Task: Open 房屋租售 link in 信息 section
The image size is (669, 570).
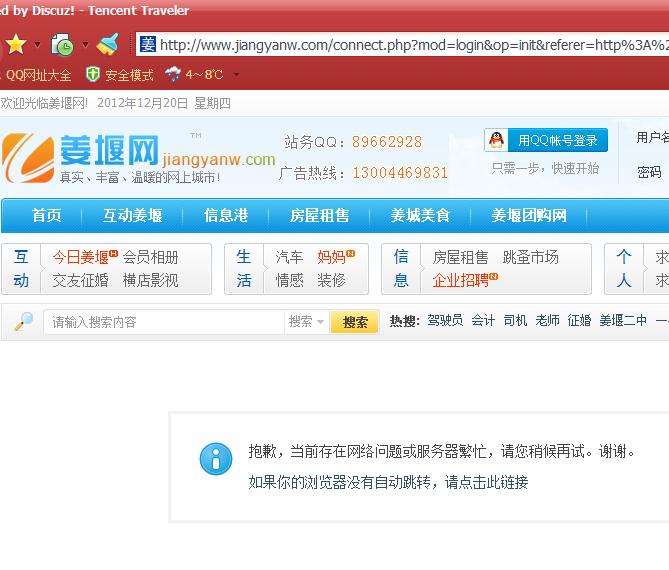Action: tap(460, 257)
